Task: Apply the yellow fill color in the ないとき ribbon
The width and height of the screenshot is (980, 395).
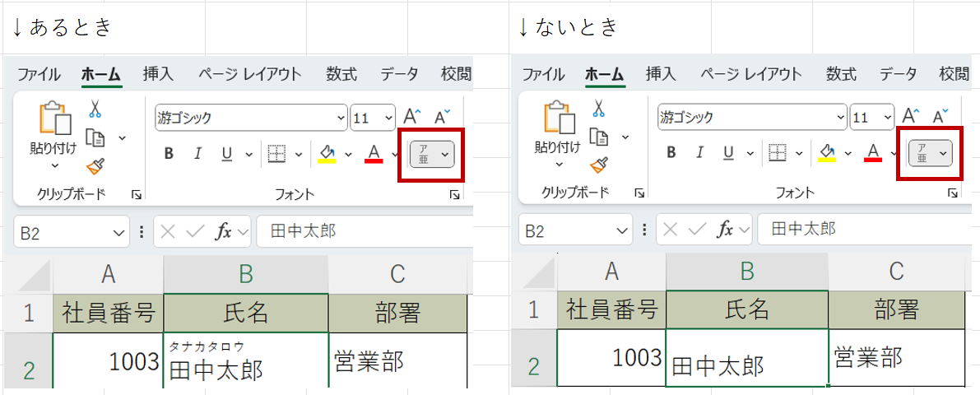Action: point(828,153)
